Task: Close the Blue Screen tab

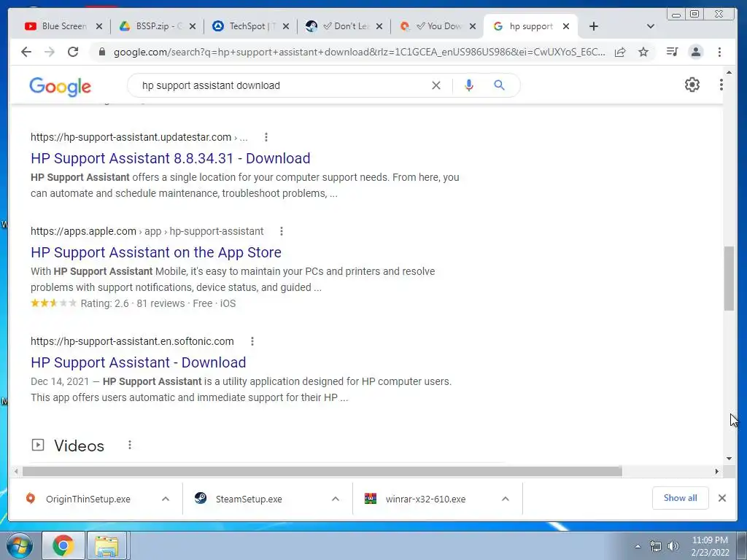Action: pos(98,27)
